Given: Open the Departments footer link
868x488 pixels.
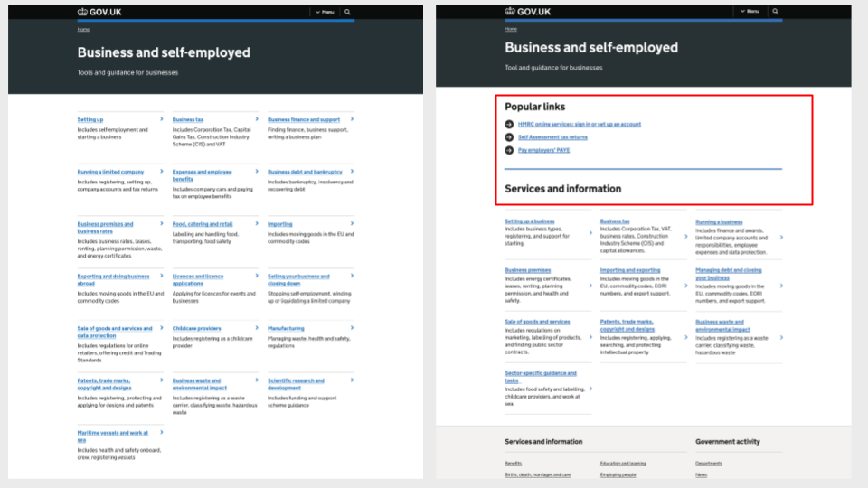Looking at the screenshot, I should click(x=709, y=463).
